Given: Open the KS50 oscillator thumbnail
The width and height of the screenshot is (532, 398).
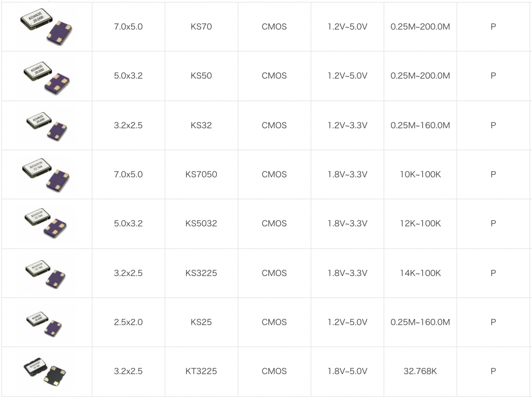Looking at the screenshot, I should pyautogui.click(x=46, y=76).
